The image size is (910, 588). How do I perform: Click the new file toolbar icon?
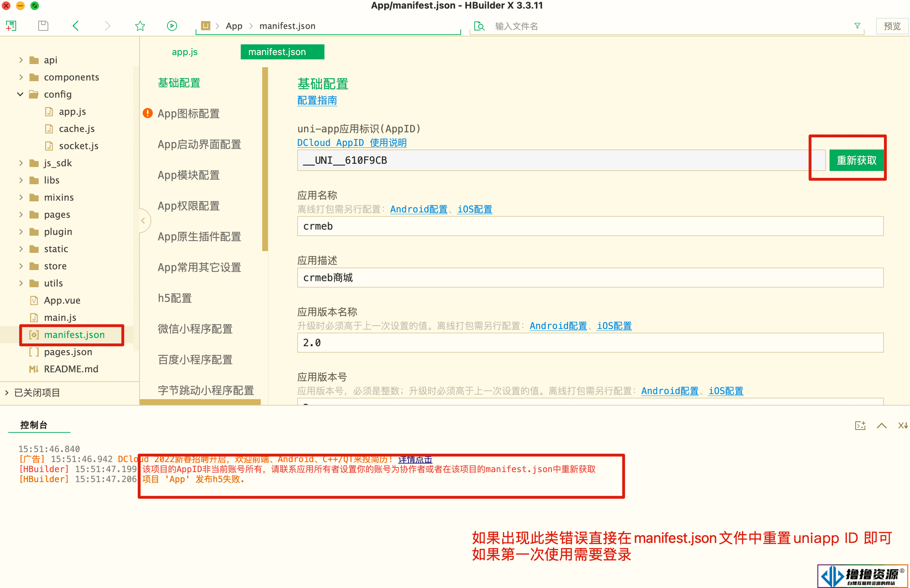point(11,26)
